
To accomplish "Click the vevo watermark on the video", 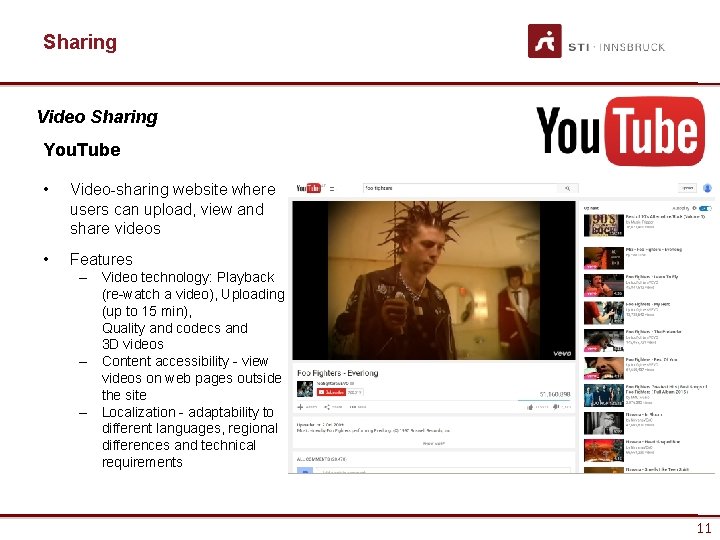I will click(x=562, y=353).
